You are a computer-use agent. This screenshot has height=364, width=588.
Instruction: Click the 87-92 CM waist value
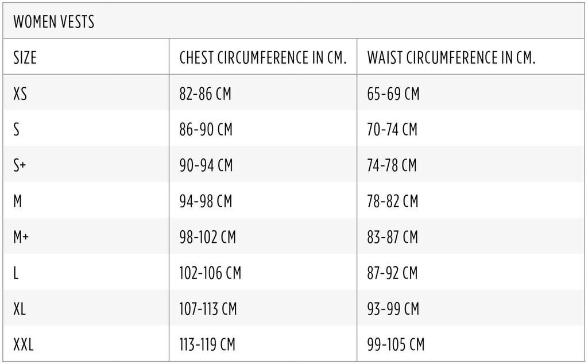pyautogui.click(x=393, y=273)
